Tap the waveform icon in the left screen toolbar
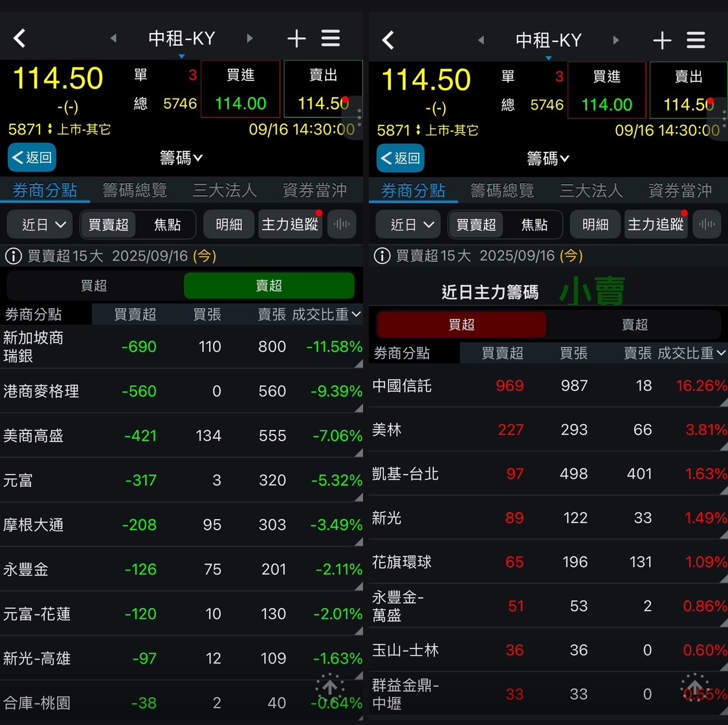This screenshot has width=728, height=725. coord(342,225)
